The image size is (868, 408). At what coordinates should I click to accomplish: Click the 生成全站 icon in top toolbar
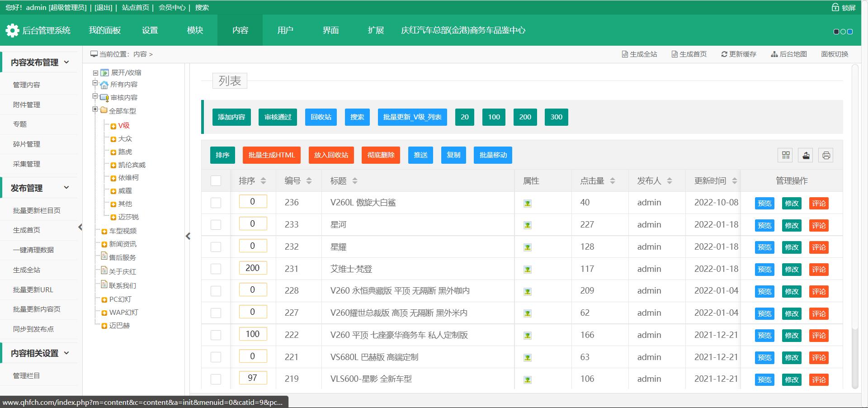[625, 54]
